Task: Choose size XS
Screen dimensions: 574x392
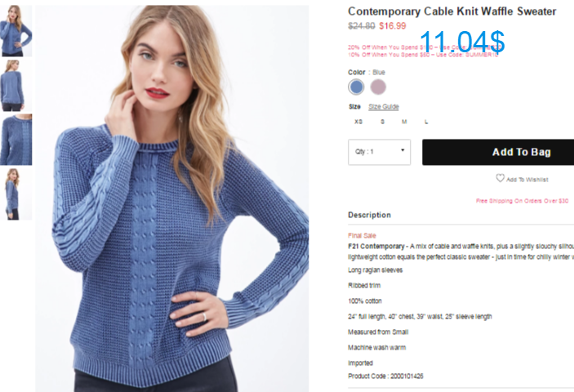Action: tap(358, 122)
